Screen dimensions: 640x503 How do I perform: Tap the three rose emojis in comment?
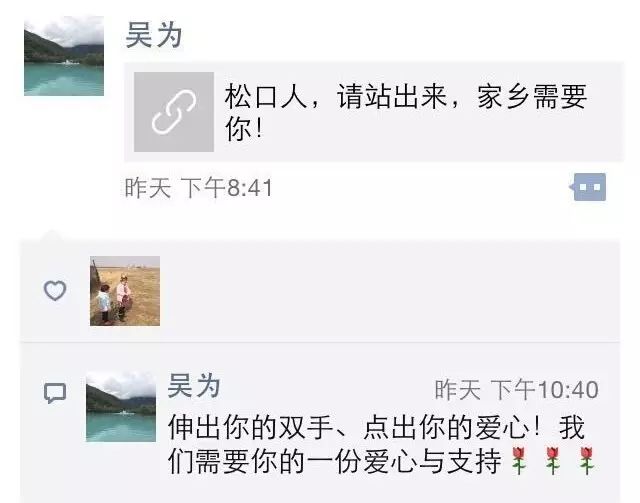pos(553,461)
